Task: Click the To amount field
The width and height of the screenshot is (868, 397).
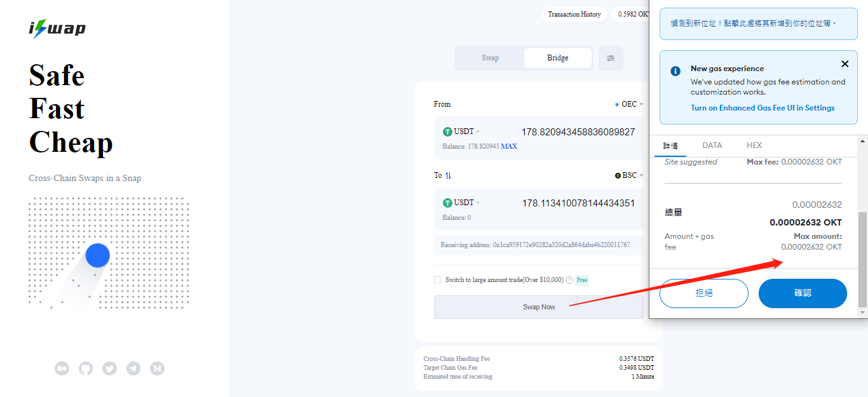Action: click(x=578, y=203)
